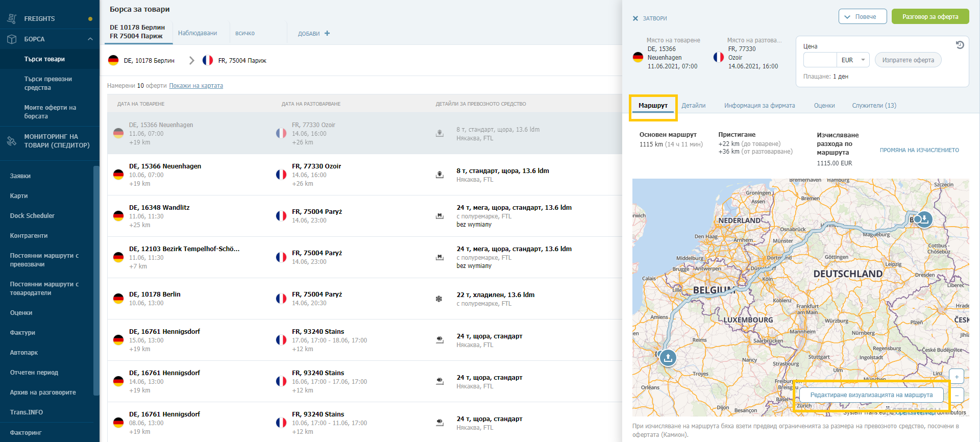Open Архив на разговорите
This screenshot has height=442, width=980.
(x=43, y=392)
